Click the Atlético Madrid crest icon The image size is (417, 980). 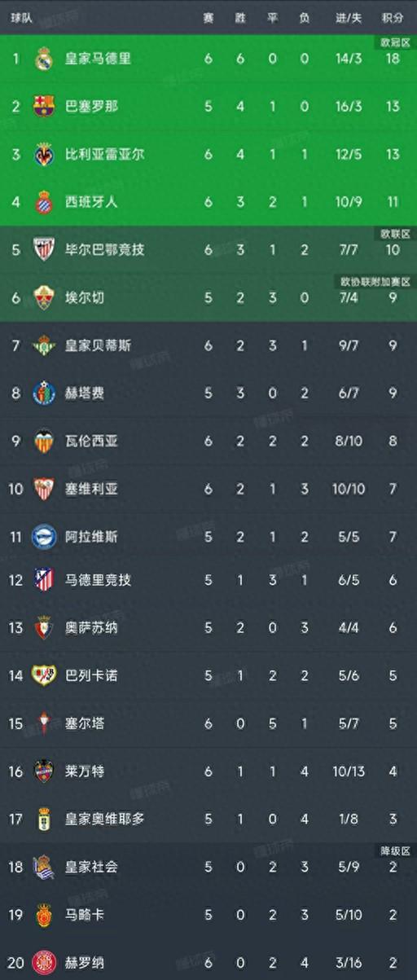tap(43, 580)
